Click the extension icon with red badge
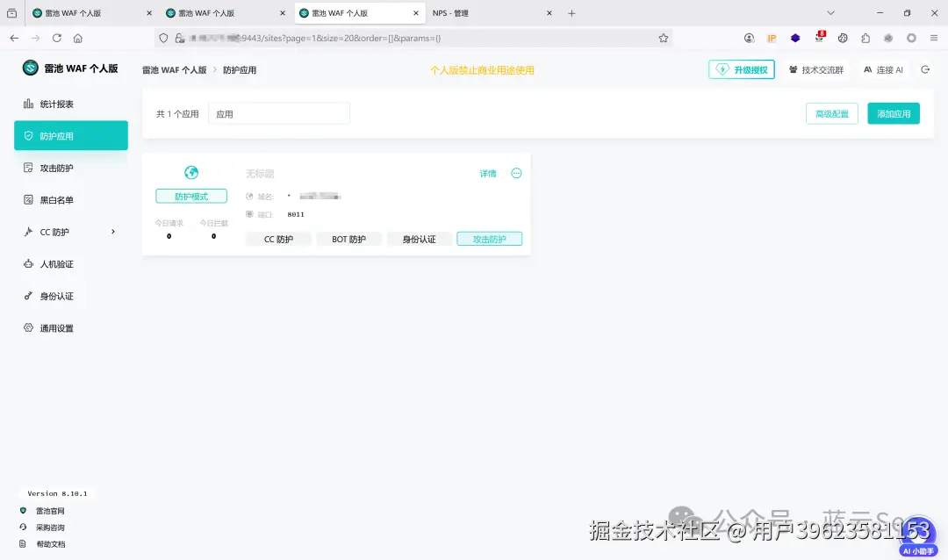The height and width of the screenshot is (560, 948). [x=819, y=37]
